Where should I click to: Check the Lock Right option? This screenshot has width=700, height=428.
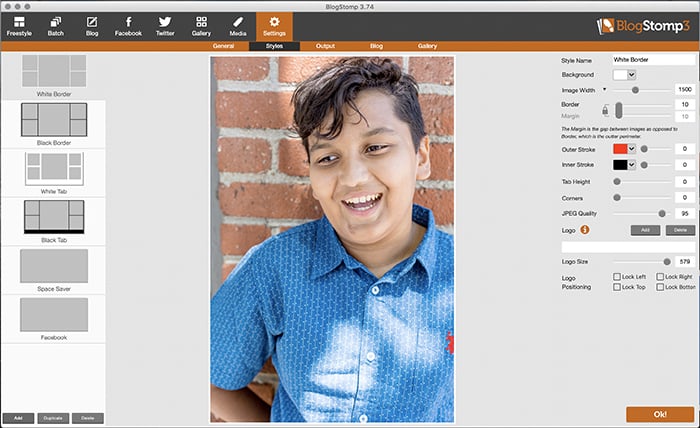[660, 276]
